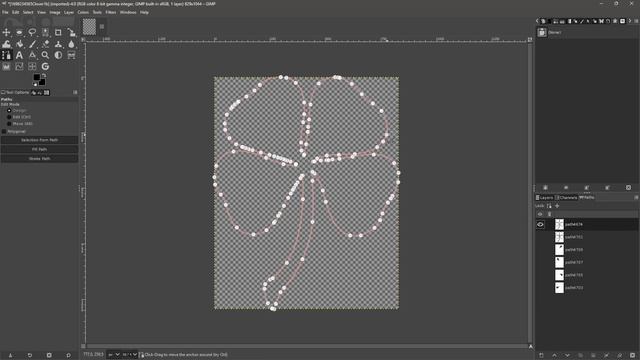Image resolution: width=640 pixels, height=360 pixels.
Task: Save tool preset at bottom of options
Action: click(x=11, y=356)
